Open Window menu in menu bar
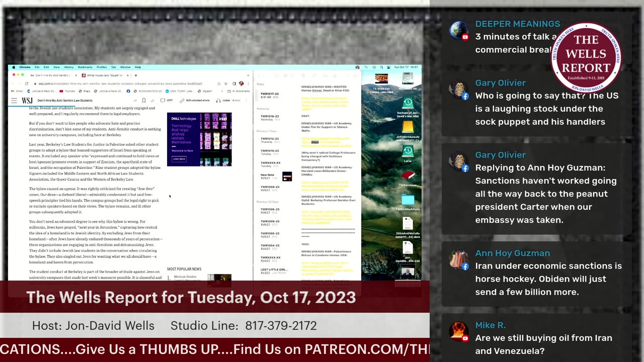 point(125,67)
